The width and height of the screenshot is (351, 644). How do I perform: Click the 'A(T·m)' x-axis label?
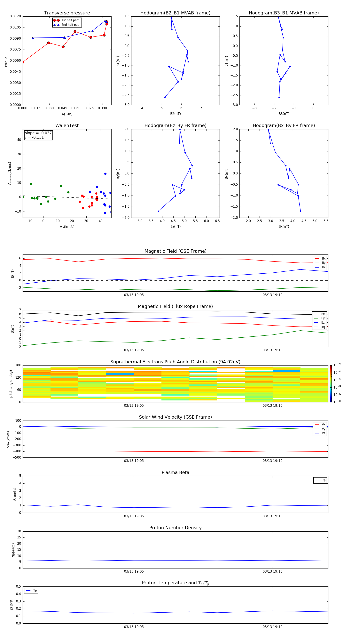(x=67, y=114)
